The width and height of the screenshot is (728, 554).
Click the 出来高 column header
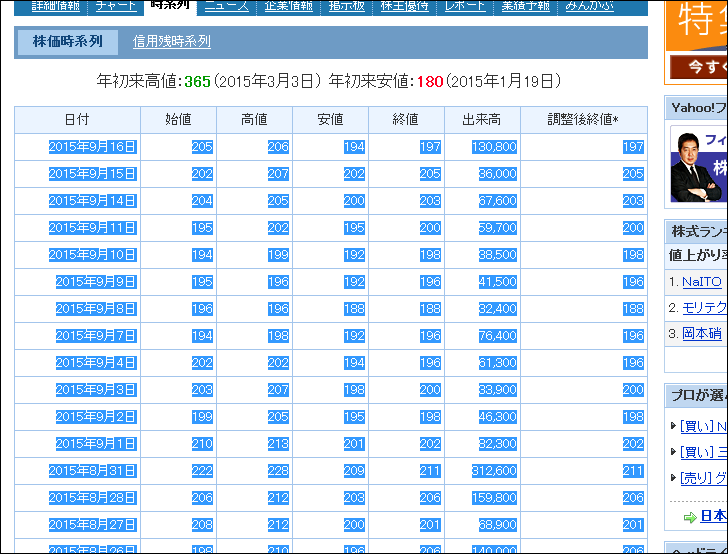[x=482, y=120]
